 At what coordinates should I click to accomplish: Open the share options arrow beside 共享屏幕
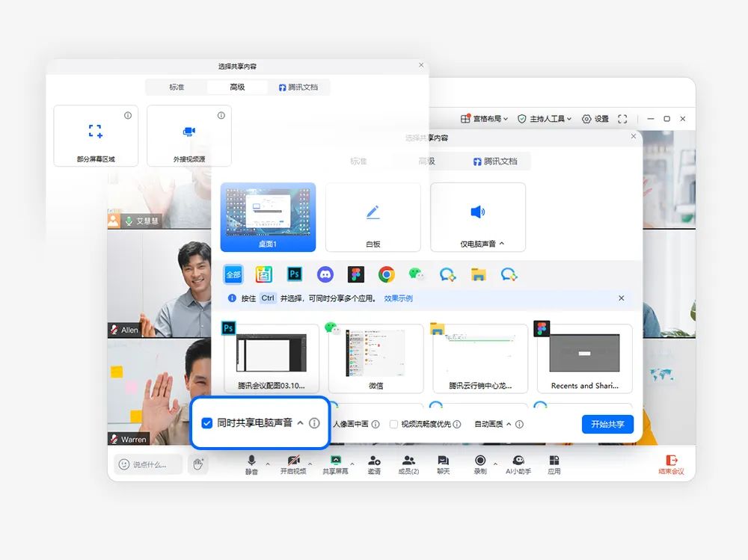pos(352,464)
